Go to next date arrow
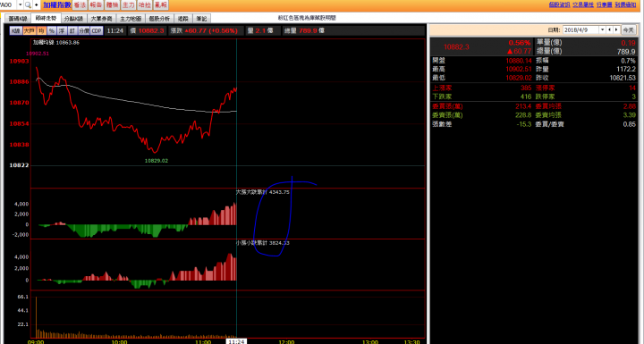644x344 pixels. tap(616, 30)
